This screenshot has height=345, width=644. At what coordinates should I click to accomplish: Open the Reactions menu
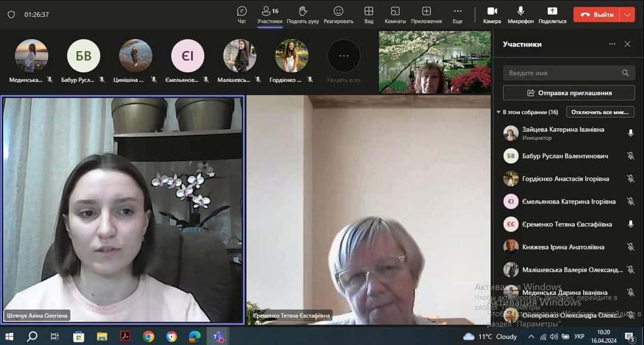pos(339,15)
